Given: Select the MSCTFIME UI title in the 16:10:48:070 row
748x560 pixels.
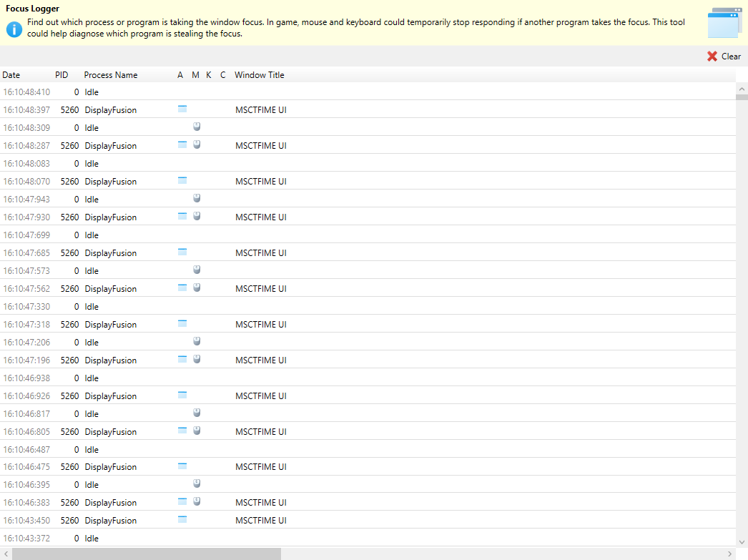Looking at the screenshot, I should coord(261,181).
